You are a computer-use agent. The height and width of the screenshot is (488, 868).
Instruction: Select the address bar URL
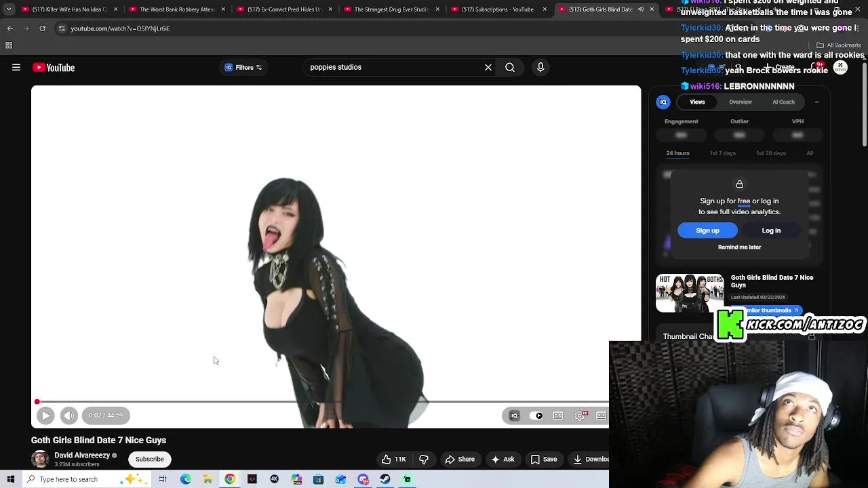(120, 28)
